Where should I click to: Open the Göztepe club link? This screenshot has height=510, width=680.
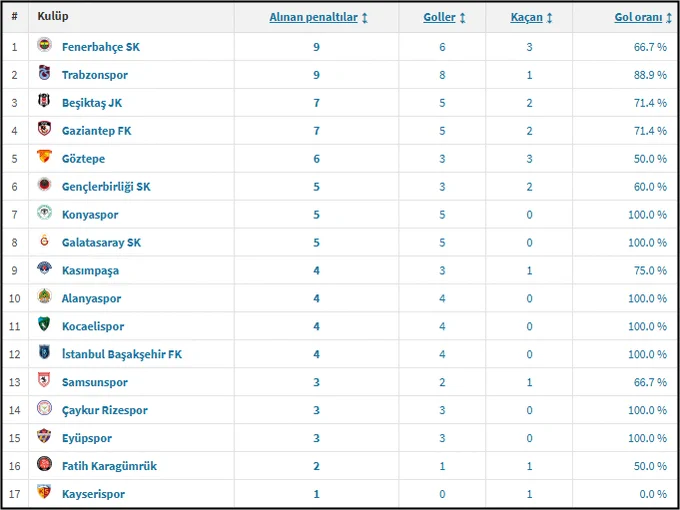click(x=83, y=159)
